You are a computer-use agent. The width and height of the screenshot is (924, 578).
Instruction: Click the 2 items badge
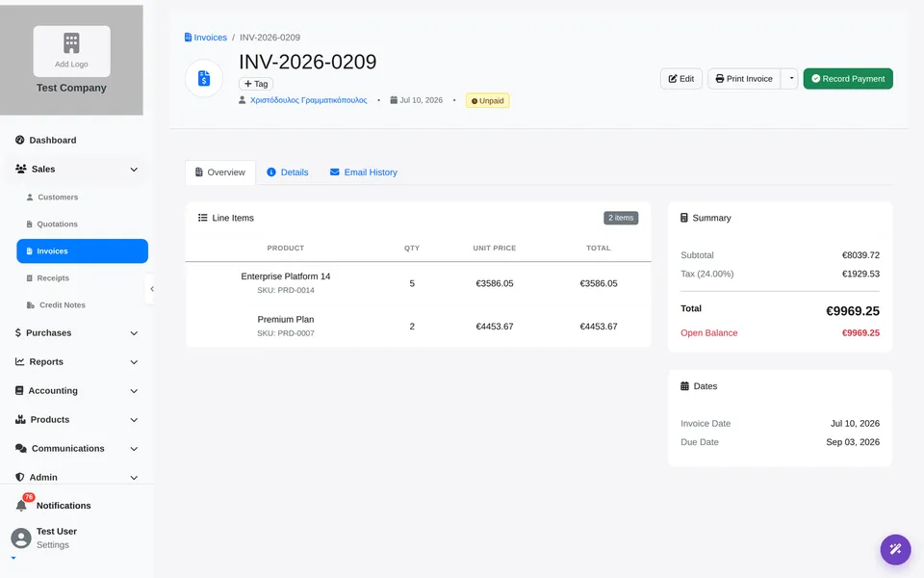coord(621,218)
